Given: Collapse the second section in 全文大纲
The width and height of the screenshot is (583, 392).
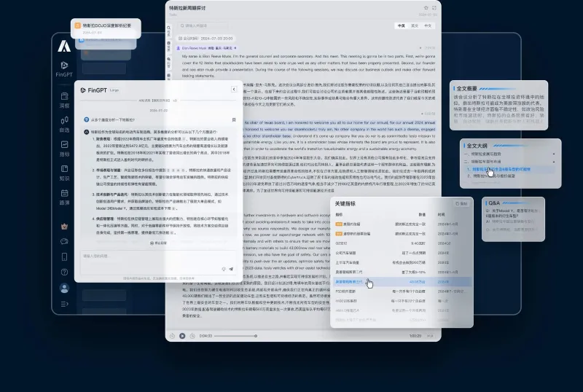Looking at the screenshot, I should click(x=554, y=162).
